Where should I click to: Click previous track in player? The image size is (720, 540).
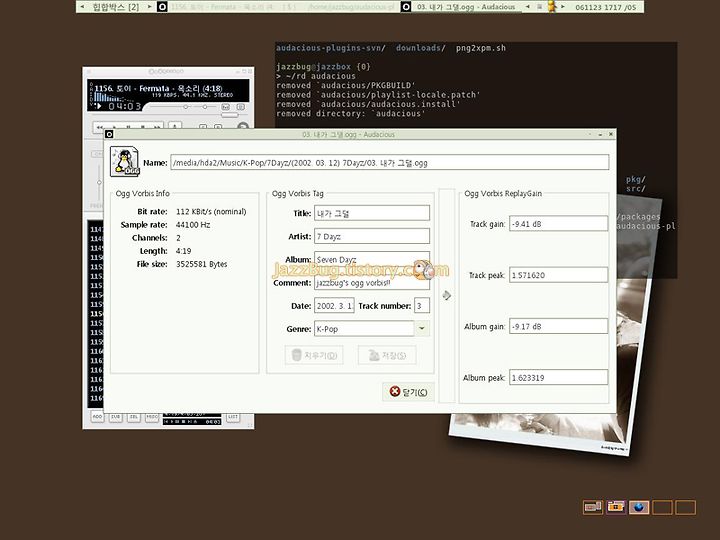pos(100,126)
